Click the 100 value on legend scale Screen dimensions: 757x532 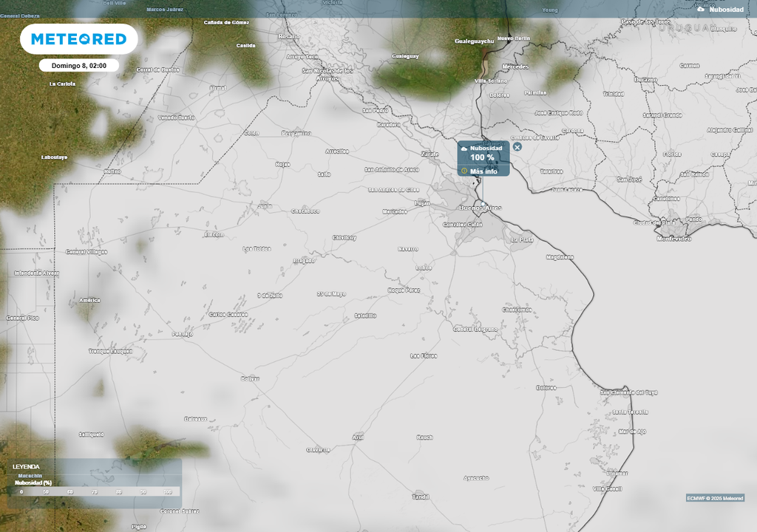click(168, 491)
